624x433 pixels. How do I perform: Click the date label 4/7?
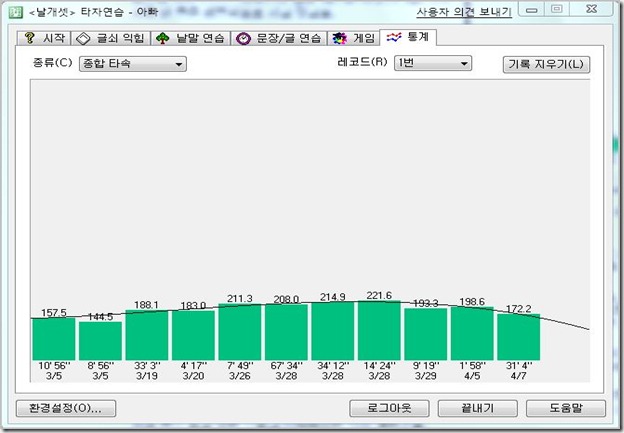519,376
